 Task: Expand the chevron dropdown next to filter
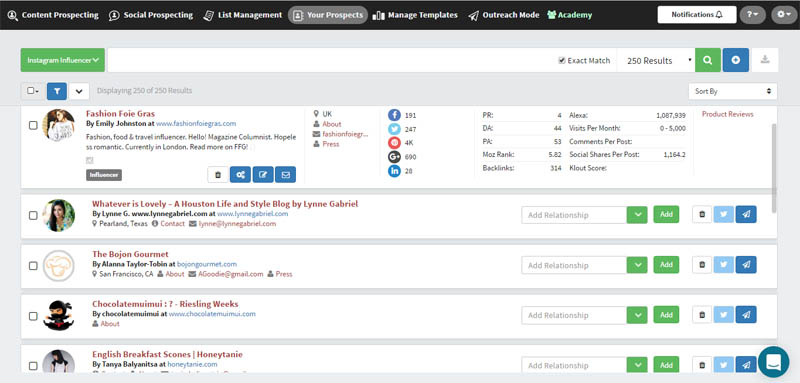coord(79,91)
